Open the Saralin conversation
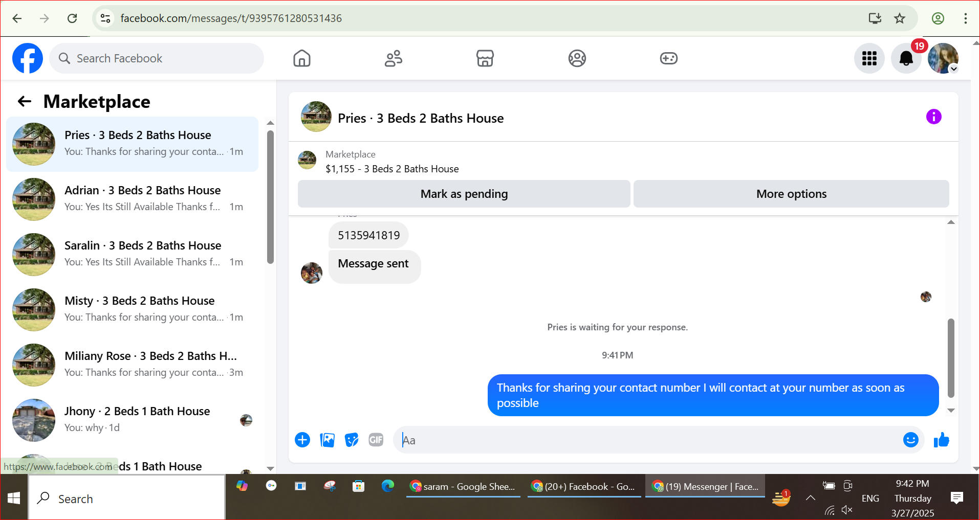 [132, 255]
